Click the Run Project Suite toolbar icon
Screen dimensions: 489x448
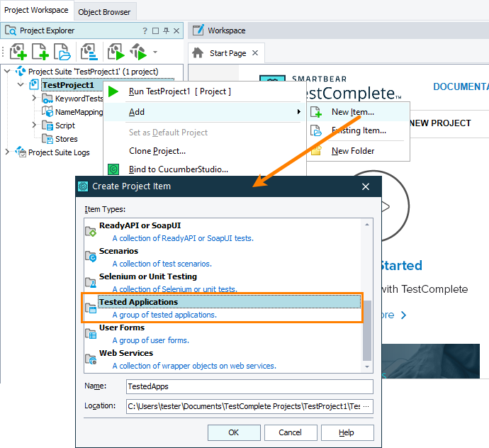click(137, 52)
